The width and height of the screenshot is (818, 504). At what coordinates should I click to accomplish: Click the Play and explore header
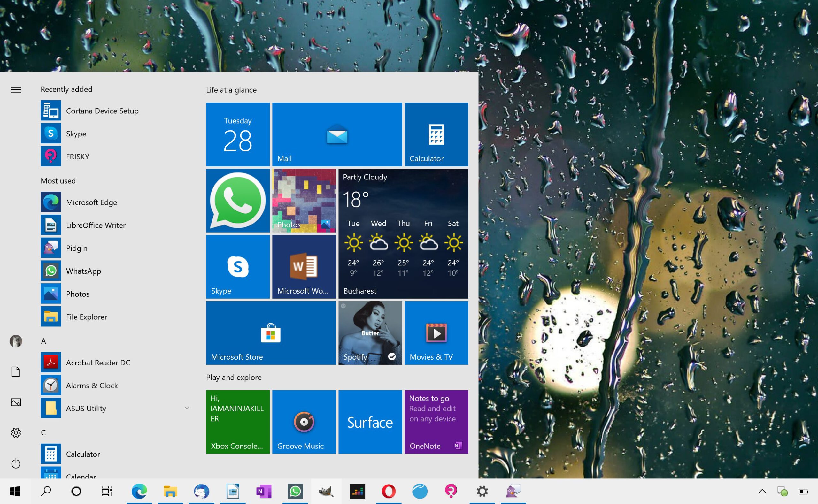click(x=234, y=377)
